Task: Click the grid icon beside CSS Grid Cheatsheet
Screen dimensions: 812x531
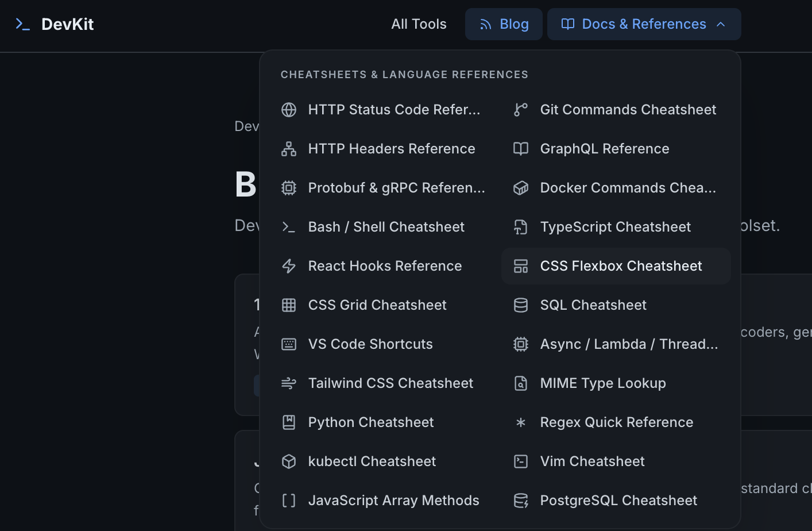Action: [289, 305]
